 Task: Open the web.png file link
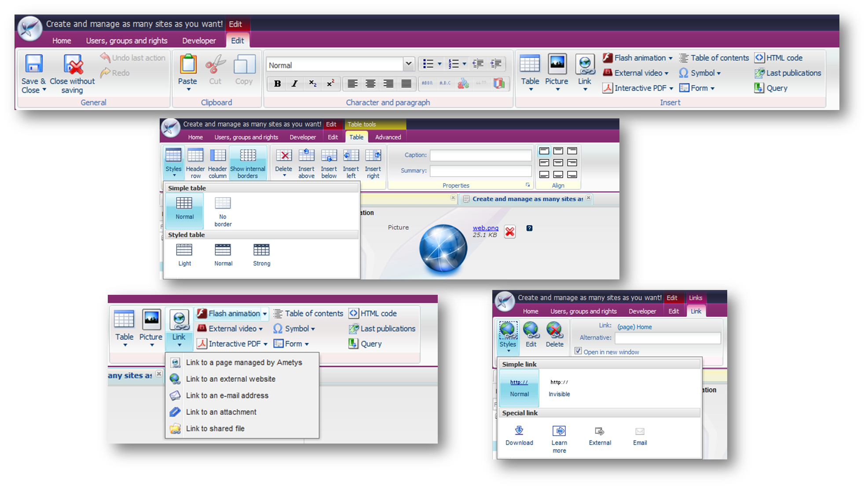point(485,228)
